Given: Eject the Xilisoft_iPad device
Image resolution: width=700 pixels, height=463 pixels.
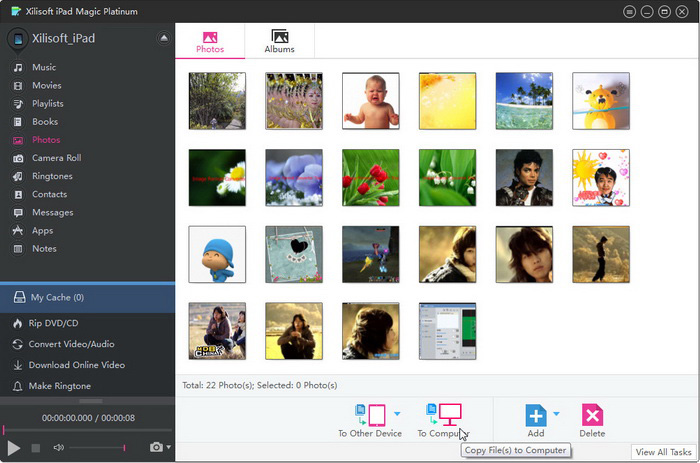Looking at the screenshot, I should pos(164,38).
